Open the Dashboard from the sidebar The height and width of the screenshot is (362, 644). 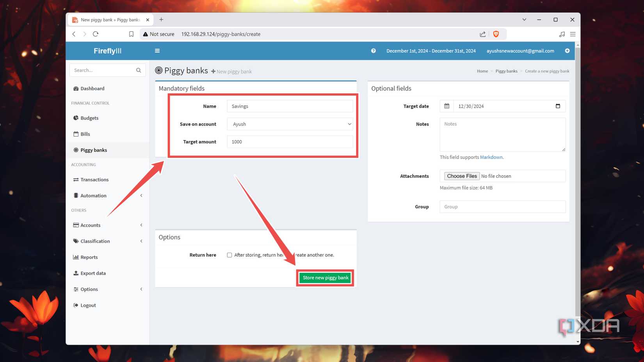coord(92,88)
